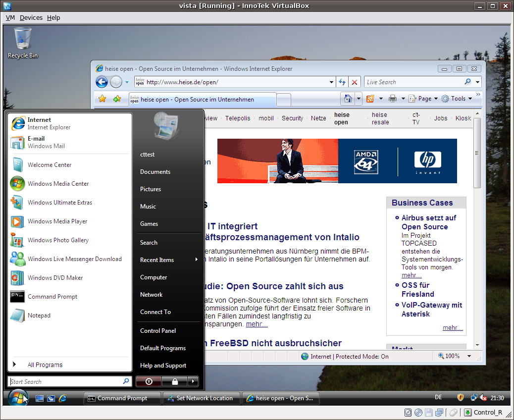Open Windows Live Messenger Download
This screenshot has width=514, height=420.
[69, 259]
